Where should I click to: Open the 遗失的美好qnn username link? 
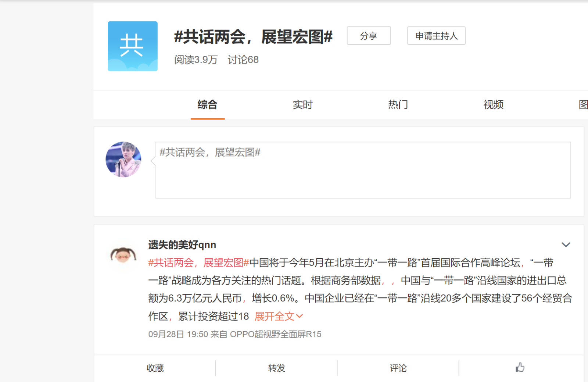(182, 245)
